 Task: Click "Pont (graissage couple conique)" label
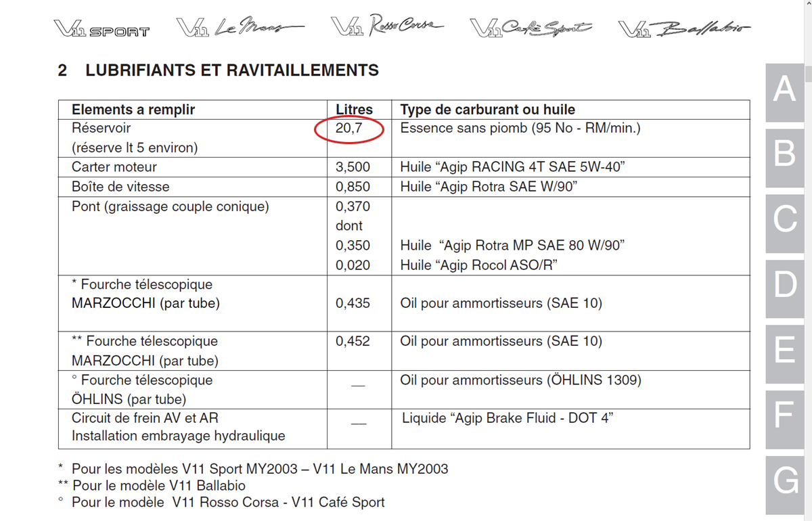pos(171,206)
